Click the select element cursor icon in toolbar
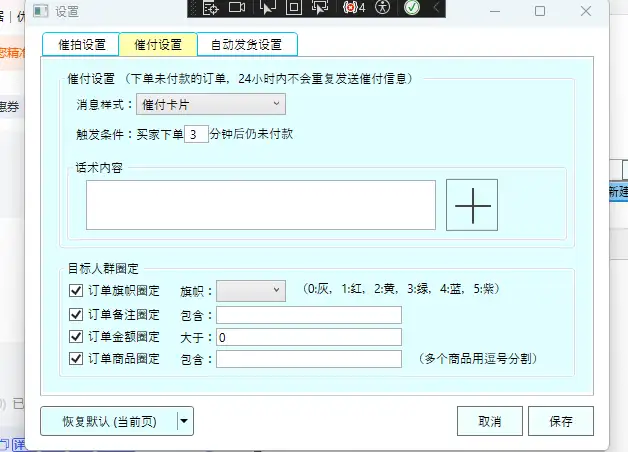 (x=266, y=7)
